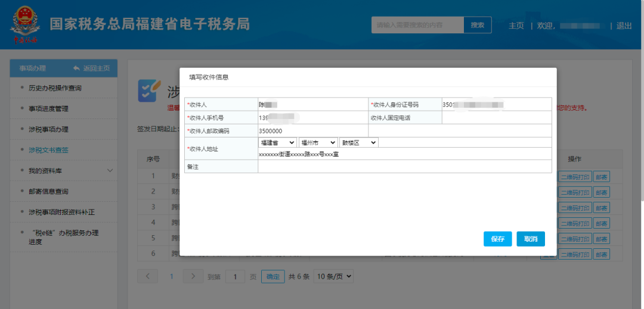Click 邮寄 button in row 5
This screenshot has width=644, height=309.
pos(601,239)
